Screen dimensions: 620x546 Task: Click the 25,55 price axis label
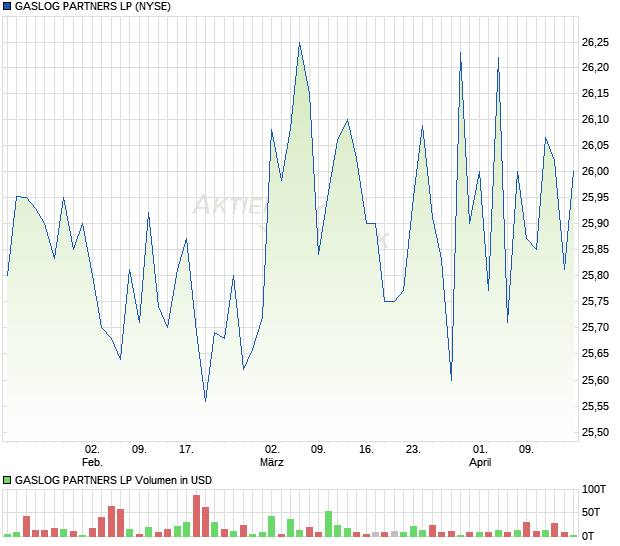pyautogui.click(x=595, y=406)
